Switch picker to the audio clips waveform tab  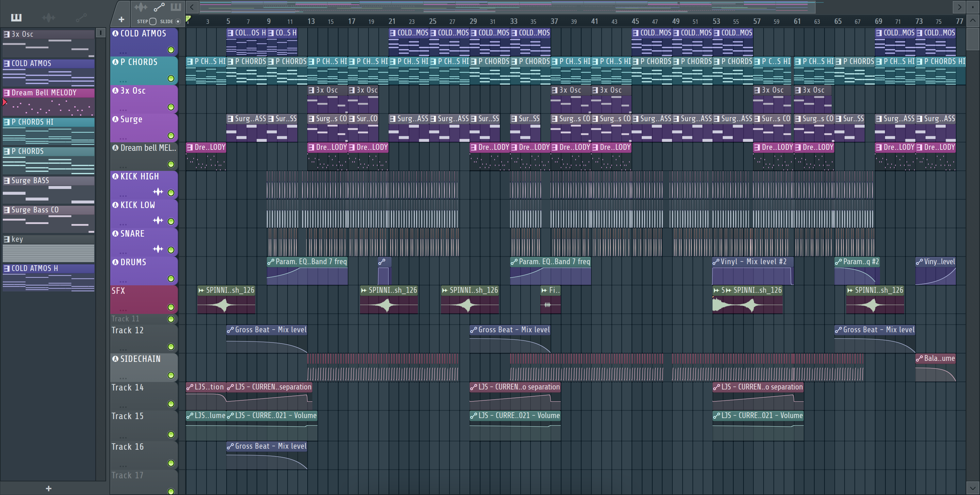pos(49,17)
